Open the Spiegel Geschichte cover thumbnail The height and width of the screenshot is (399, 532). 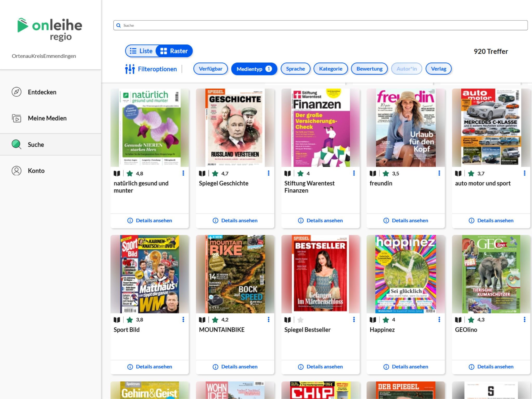pyautogui.click(x=235, y=128)
